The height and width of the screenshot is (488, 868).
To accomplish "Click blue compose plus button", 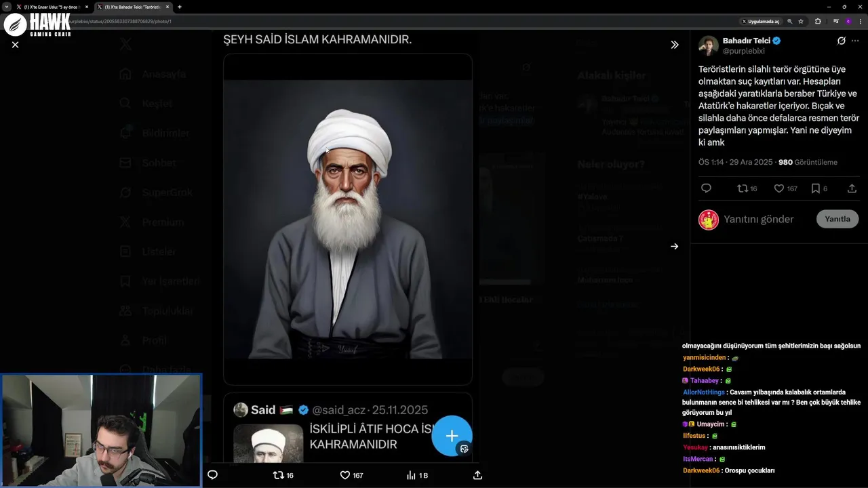I will click(x=452, y=436).
